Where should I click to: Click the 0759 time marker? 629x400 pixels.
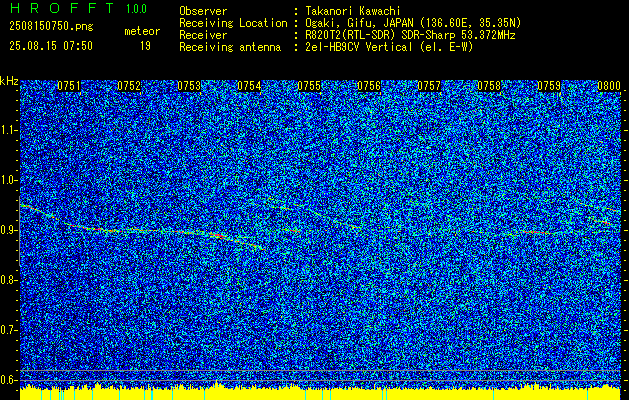[x=549, y=86]
